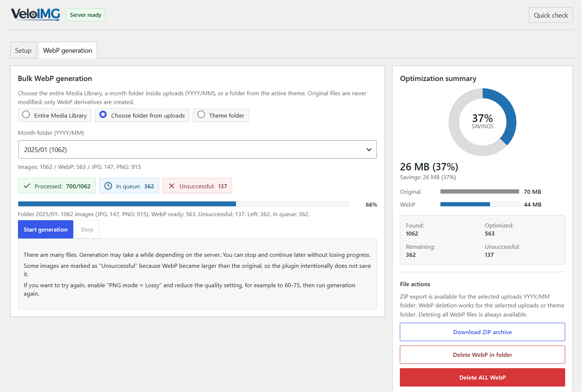Click the In queue 362 status badge
The height and width of the screenshot is (392, 582).
129,186
